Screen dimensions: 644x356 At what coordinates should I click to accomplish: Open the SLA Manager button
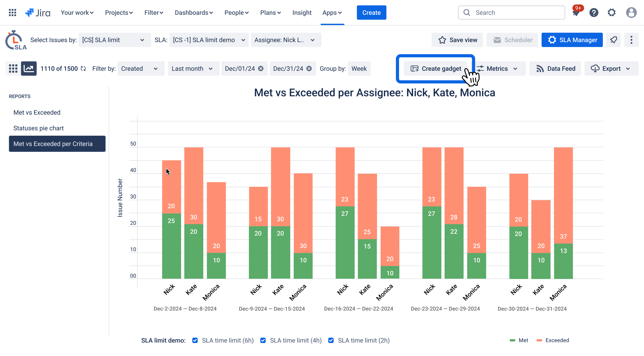click(572, 40)
